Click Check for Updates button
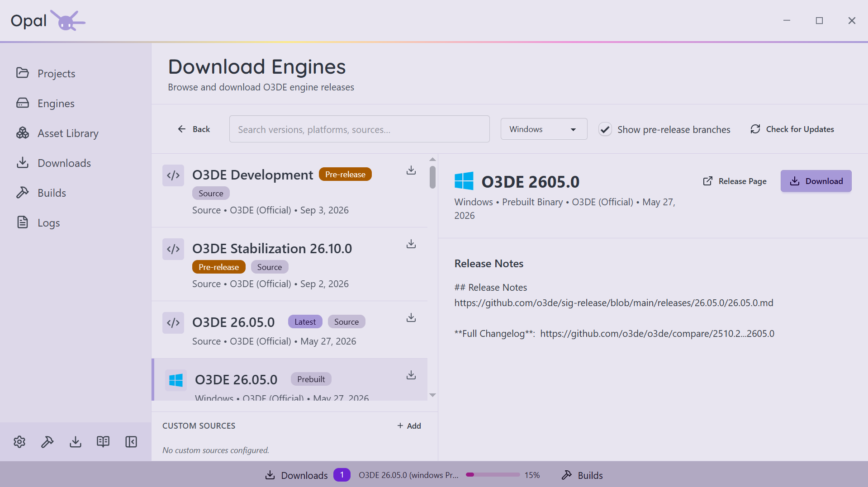 coord(792,129)
